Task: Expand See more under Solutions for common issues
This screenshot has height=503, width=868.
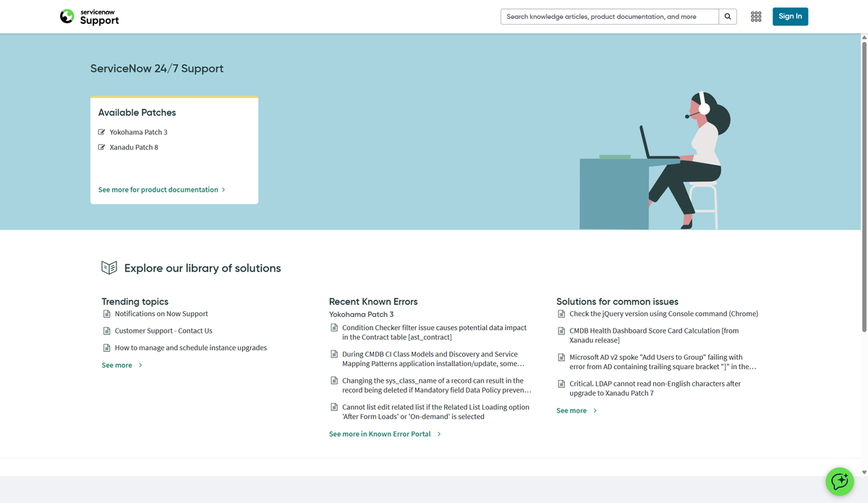Action: (571, 410)
